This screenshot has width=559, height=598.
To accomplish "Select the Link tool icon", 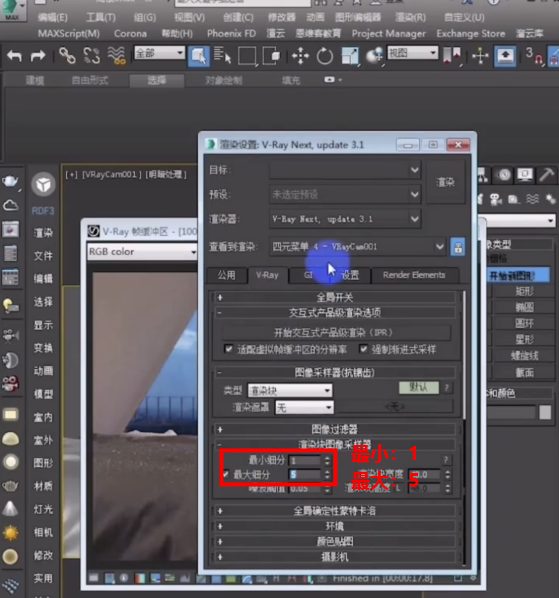I will pyautogui.click(x=67, y=56).
